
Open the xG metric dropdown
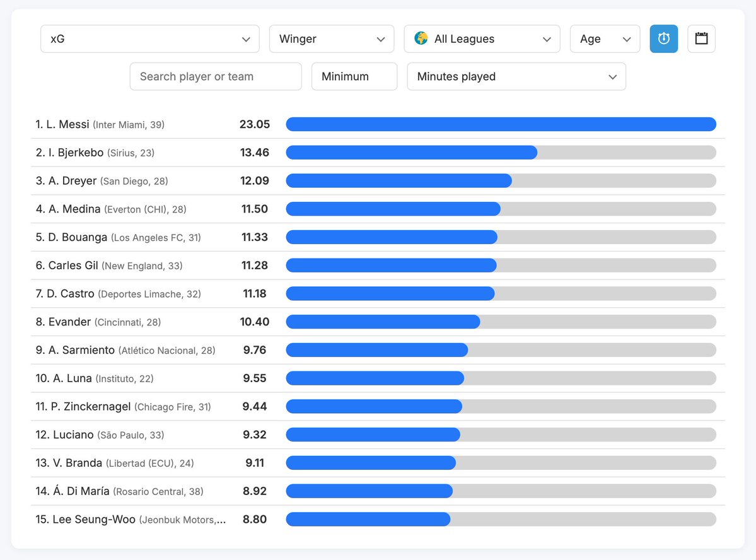pos(150,38)
